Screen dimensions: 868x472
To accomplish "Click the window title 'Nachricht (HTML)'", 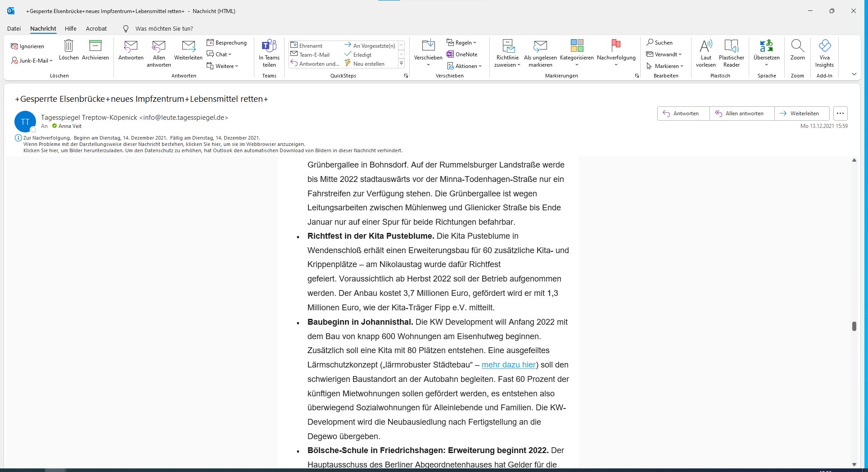I will tap(214, 11).
